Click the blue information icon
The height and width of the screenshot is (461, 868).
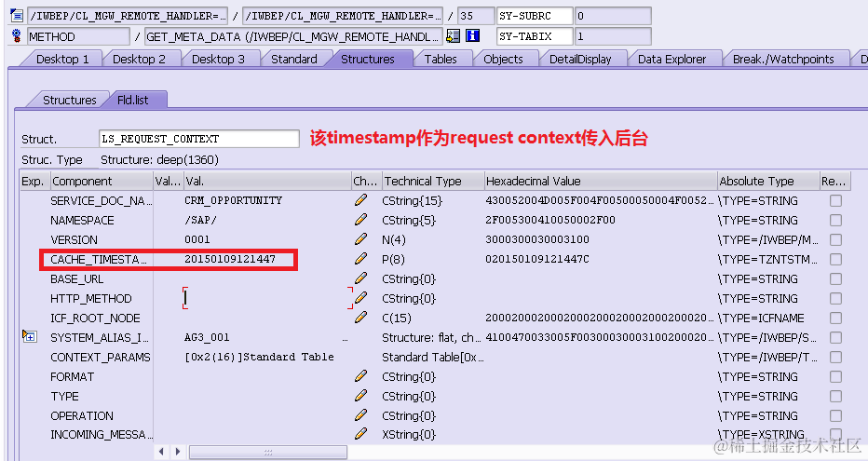click(x=472, y=36)
